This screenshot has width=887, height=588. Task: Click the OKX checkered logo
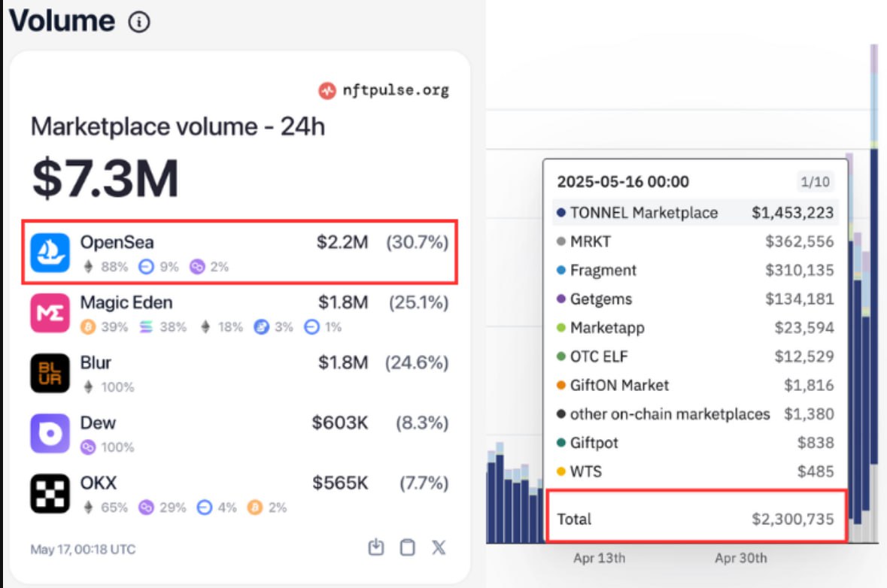click(x=50, y=493)
